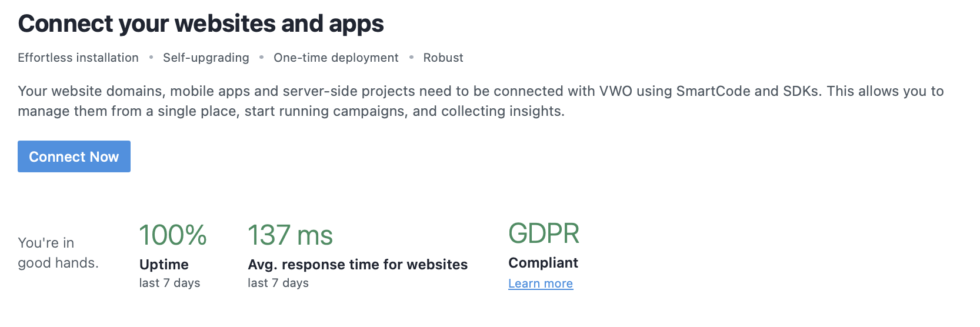Click the One-time deployment feature text
This screenshot has height=327, width=980.
coord(336,58)
